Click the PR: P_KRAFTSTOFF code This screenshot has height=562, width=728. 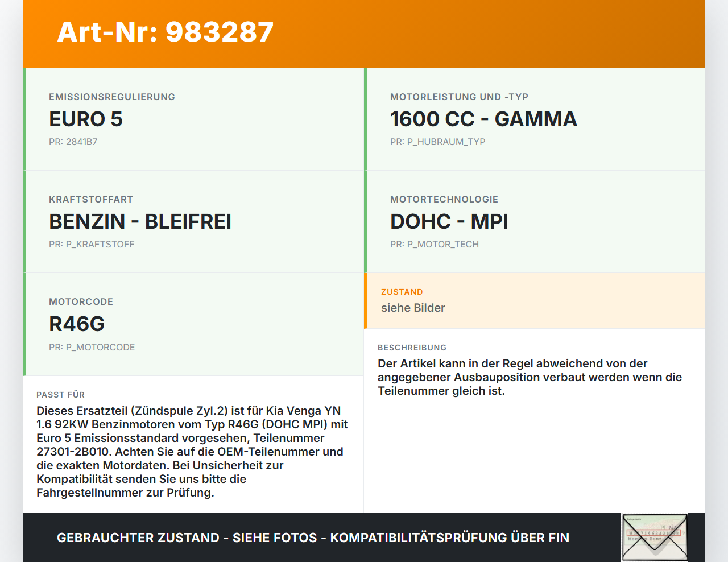(x=92, y=244)
